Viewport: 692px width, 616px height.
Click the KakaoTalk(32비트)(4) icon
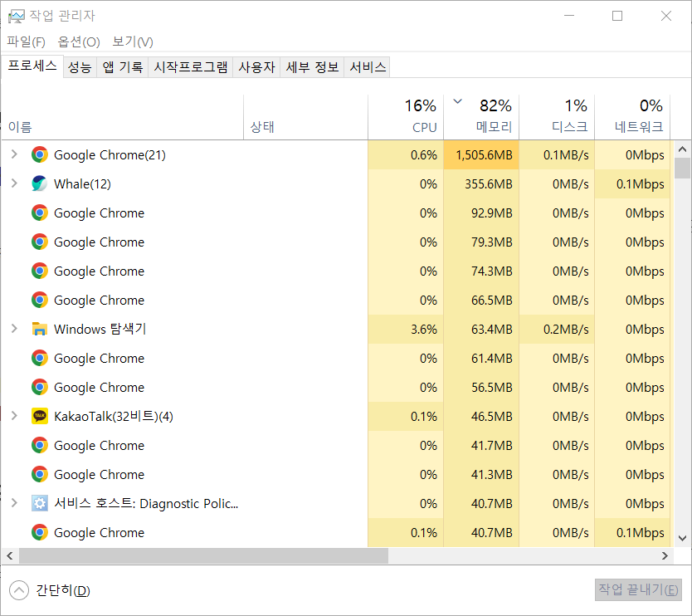click(40, 416)
